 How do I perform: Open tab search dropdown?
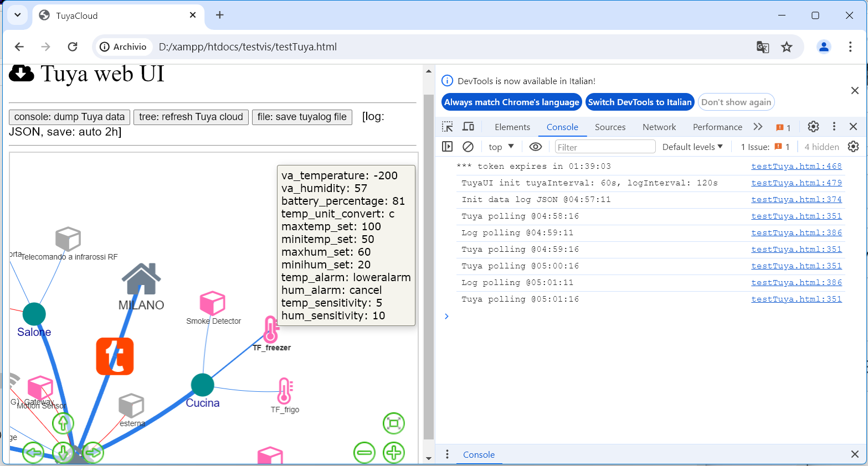[18, 15]
